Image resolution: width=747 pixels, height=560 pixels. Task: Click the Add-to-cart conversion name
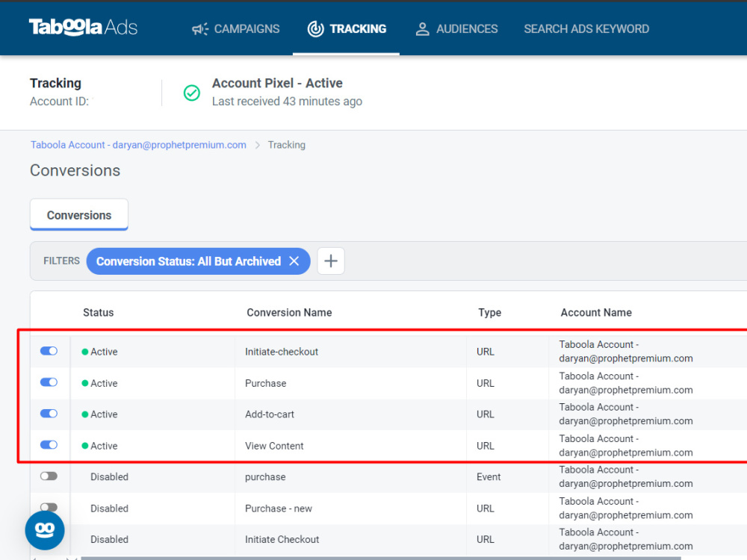point(270,414)
